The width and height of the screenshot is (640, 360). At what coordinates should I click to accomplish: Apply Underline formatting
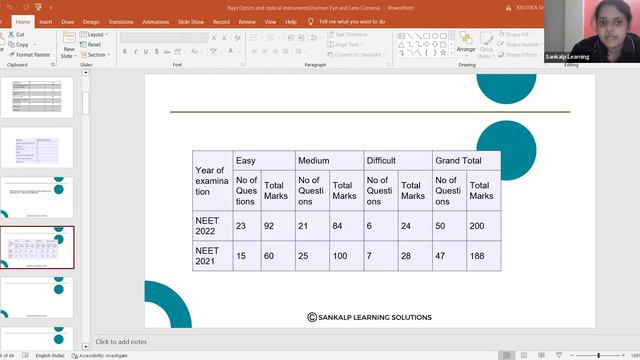pyautogui.click(x=146, y=51)
